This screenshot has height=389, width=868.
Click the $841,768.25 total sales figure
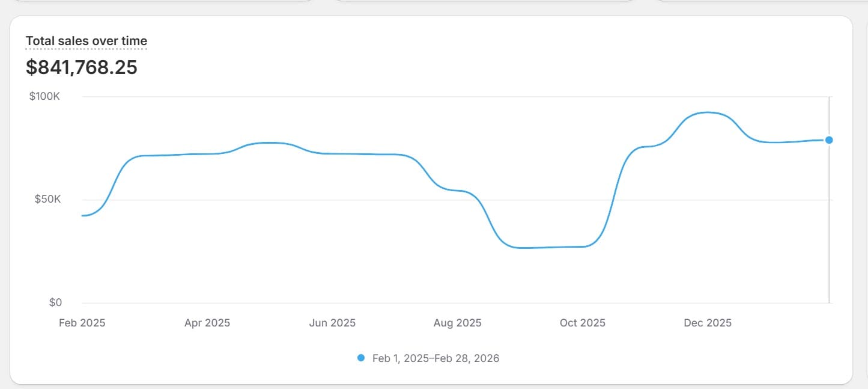[x=82, y=67]
